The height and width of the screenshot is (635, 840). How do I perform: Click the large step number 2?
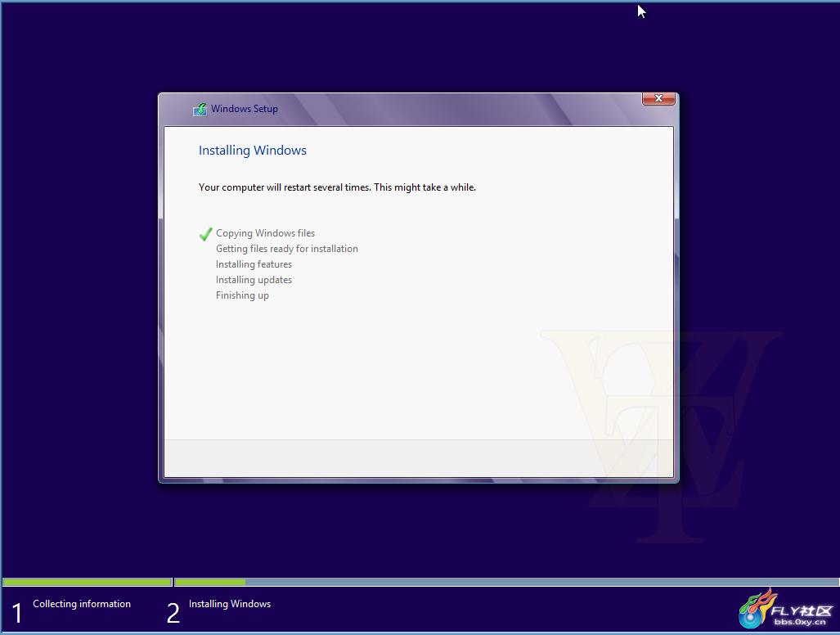(173, 613)
